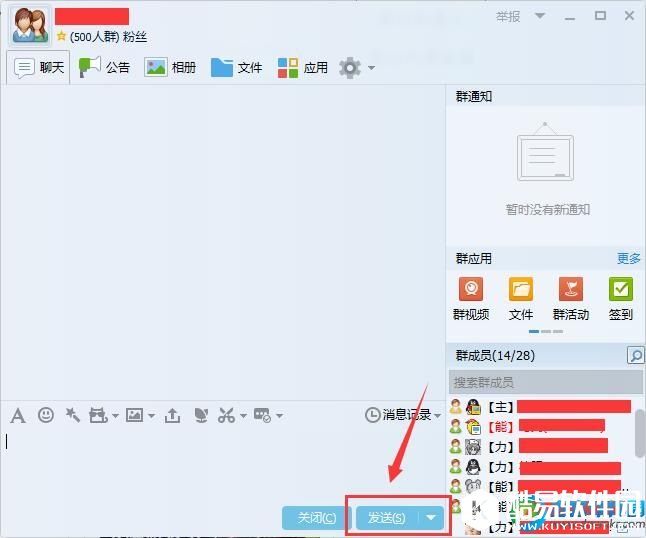This screenshot has height=538, width=646.
Task: Select the 【主】 group owner member row
Action: (541, 407)
